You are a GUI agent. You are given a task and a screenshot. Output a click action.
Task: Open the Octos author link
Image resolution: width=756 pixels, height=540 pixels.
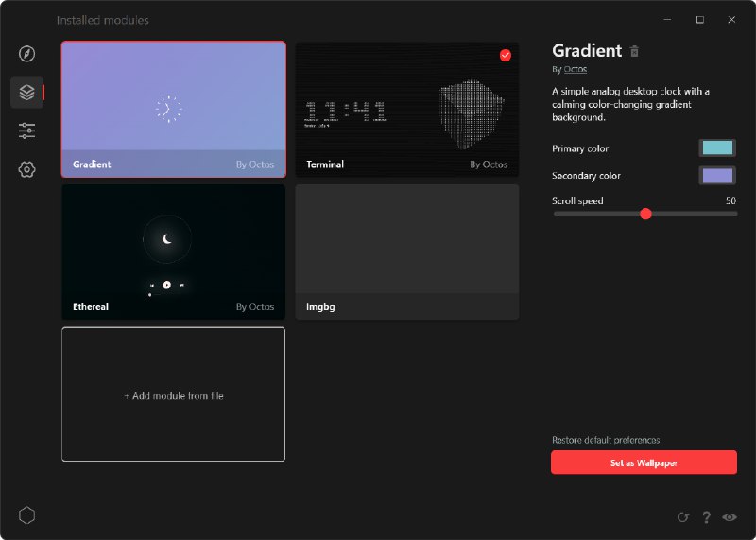click(575, 69)
